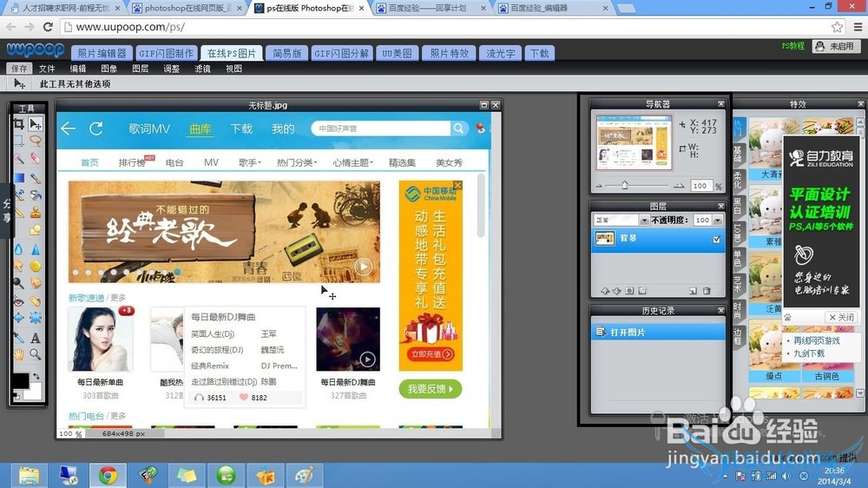This screenshot has height=488, width=868.
Task: Move layer down with arrow icon
Action: pos(616,290)
